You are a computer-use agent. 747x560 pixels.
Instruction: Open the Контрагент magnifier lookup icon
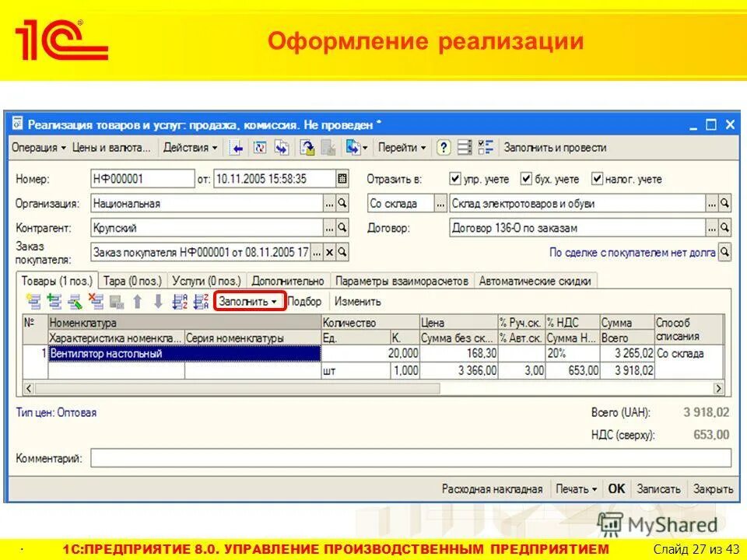point(342,228)
